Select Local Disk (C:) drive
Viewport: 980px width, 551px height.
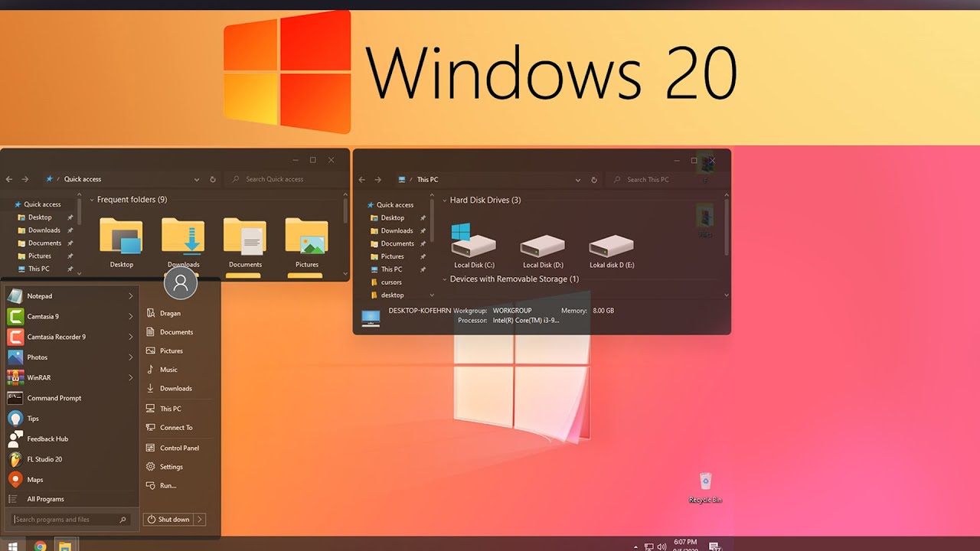coord(474,246)
